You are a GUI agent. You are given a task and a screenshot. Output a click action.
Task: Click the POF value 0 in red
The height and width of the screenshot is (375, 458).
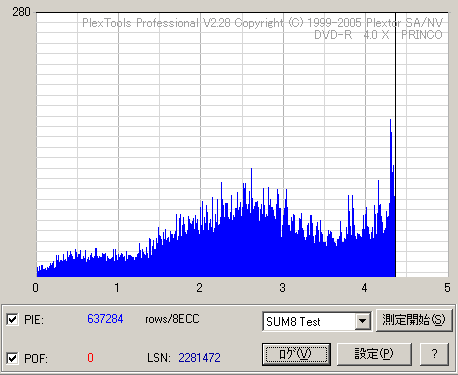pos(90,358)
